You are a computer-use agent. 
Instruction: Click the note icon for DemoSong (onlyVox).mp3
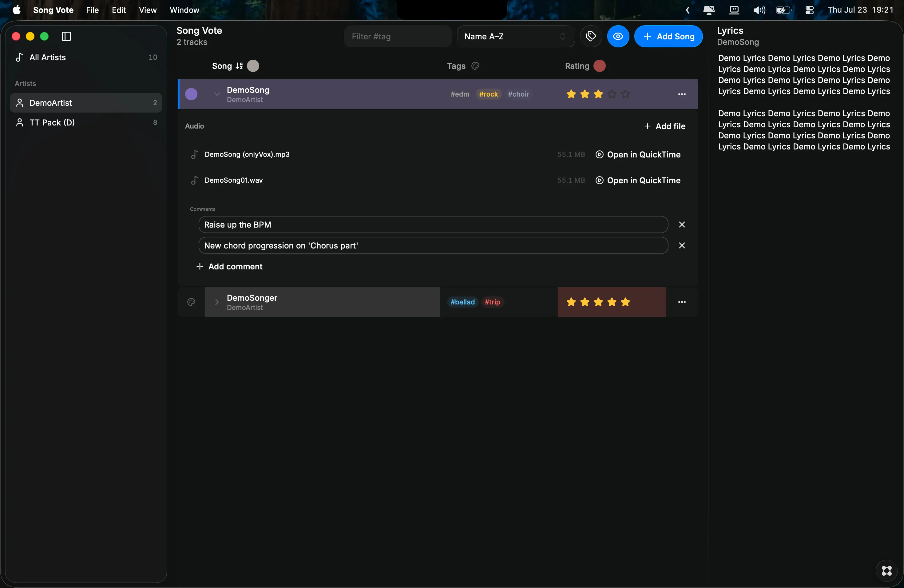click(194, 155)
